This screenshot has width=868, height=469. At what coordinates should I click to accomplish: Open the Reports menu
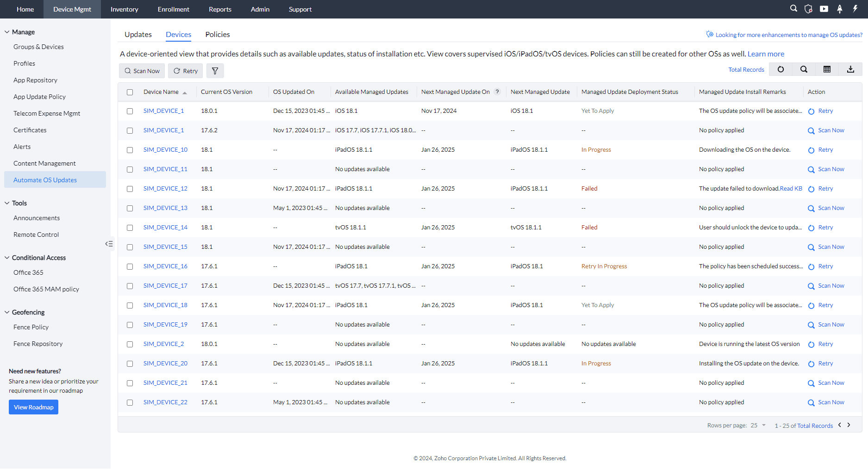click(220, 9)
